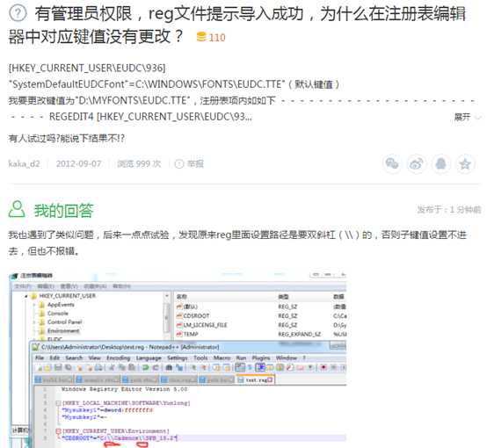
Task: Open the Edit menu in Notepad++
Action: tap(55, 358)
